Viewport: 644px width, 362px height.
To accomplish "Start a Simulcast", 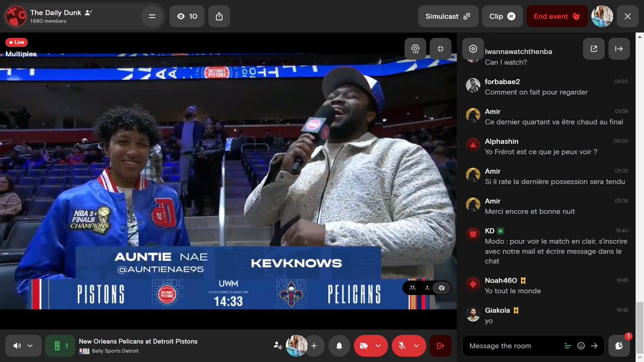I will tap(448, 16).
